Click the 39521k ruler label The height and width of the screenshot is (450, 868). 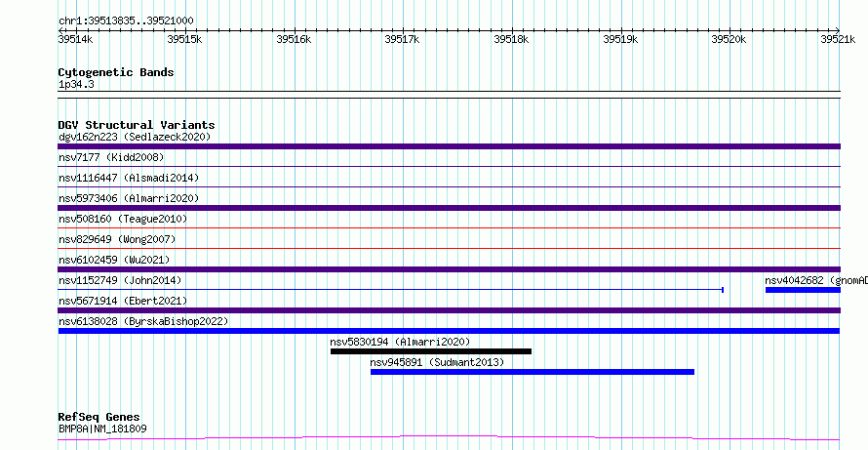click(x=838, y=39)
